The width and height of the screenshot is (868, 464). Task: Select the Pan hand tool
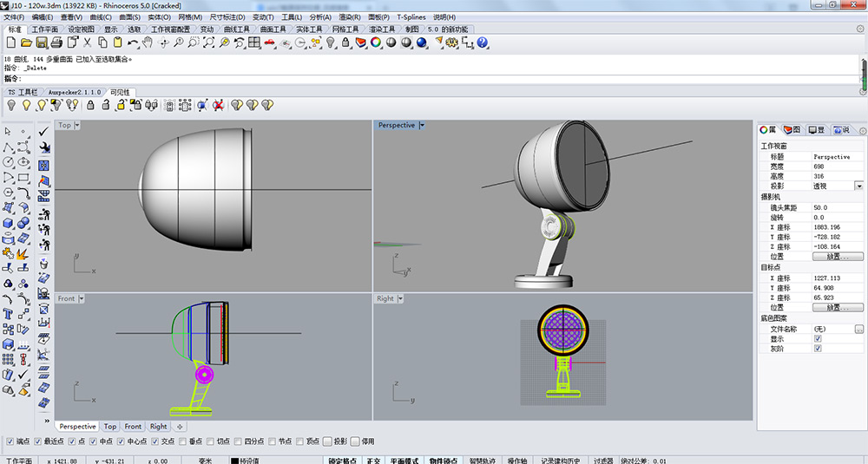(148, 42)
